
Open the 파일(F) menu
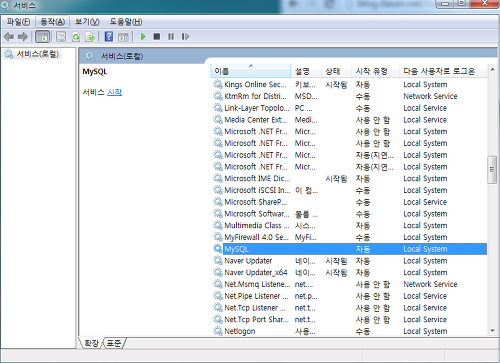click(x=18, y=22)
